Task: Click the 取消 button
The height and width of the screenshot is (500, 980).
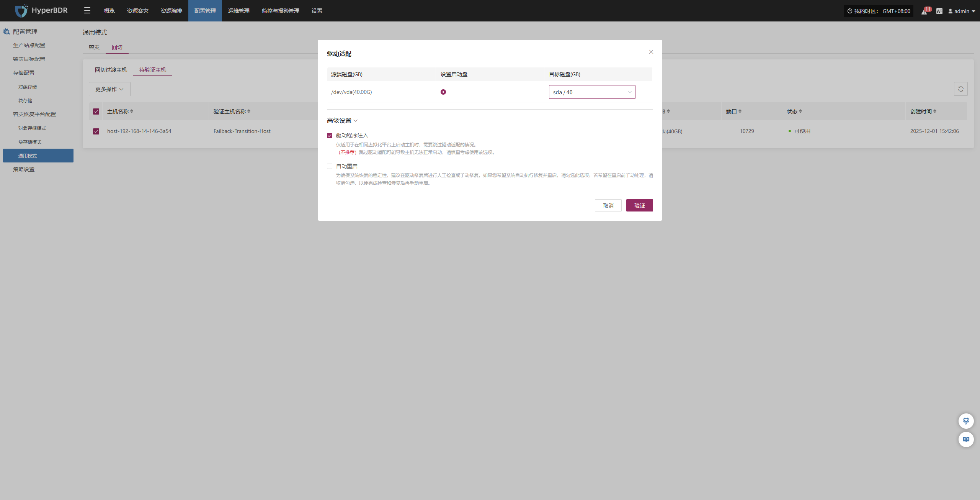Action: [608, 205]
